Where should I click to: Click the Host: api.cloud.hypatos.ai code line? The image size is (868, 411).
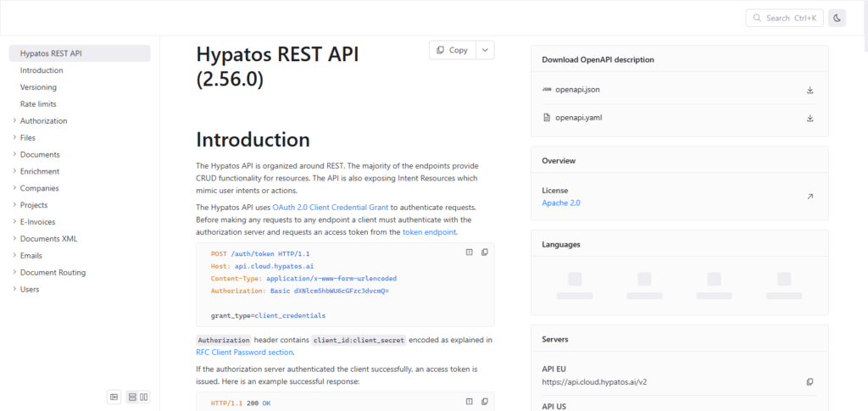(x=263, y=266)
